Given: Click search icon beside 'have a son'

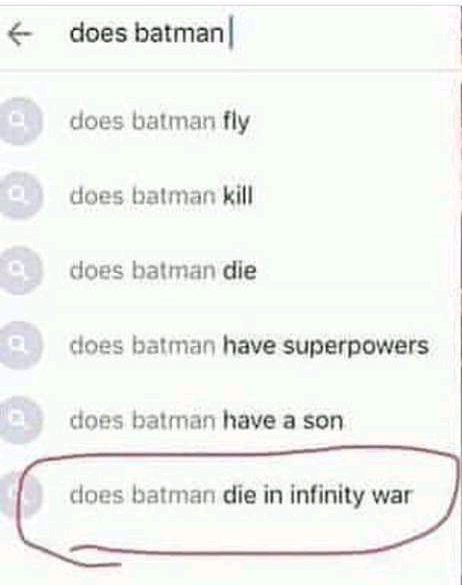Looking at the screenshot, I should 21,420.
